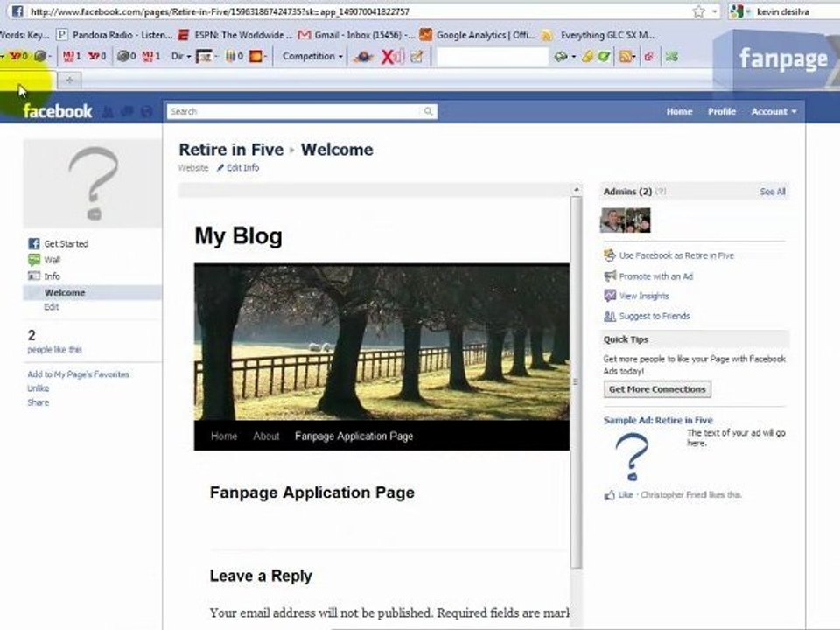
Task: Click the red X icon in the toolbar
Action: tap(388, 56)
